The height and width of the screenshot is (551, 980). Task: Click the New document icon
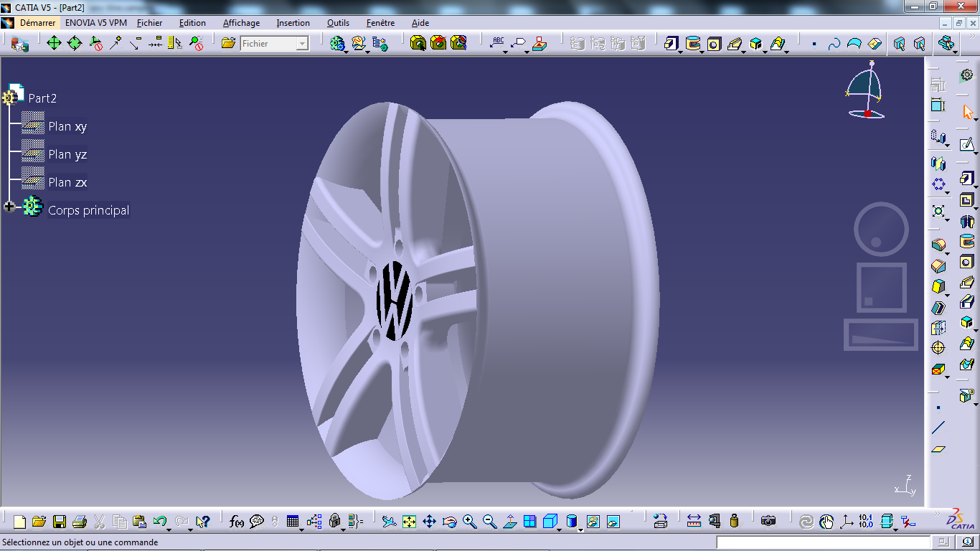point(19,522)
